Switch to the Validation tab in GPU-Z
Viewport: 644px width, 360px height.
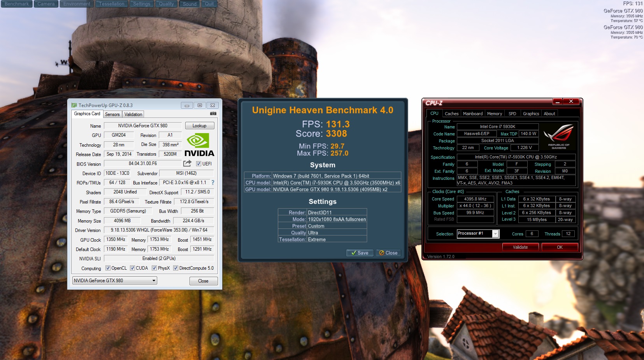point(133,114)
